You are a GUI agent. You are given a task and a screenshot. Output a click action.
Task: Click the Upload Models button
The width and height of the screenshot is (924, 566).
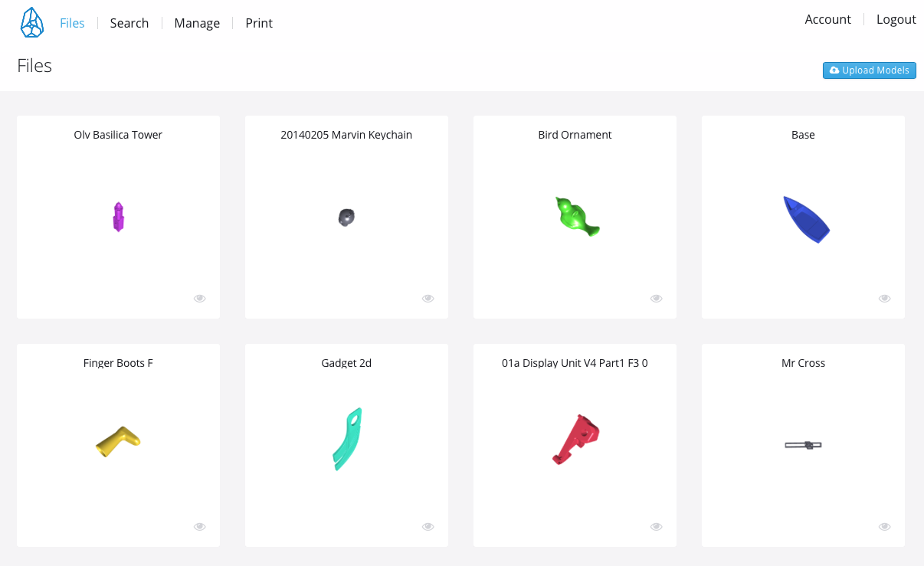(x=870, y=70)
